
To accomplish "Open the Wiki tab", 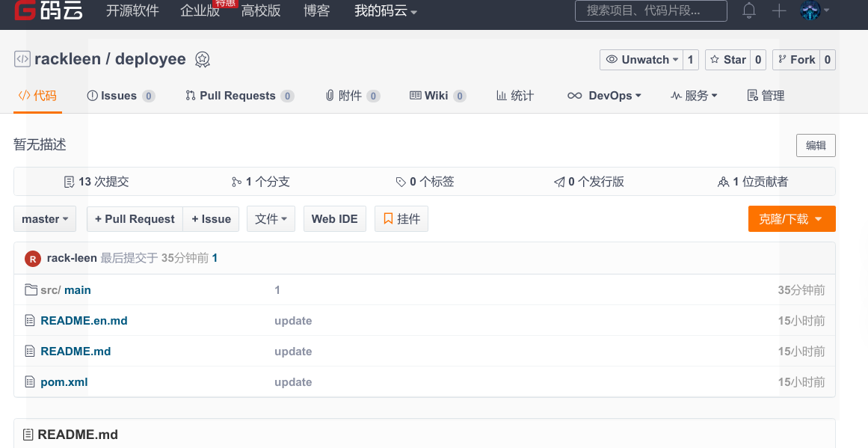I will [x=437, y=96].
